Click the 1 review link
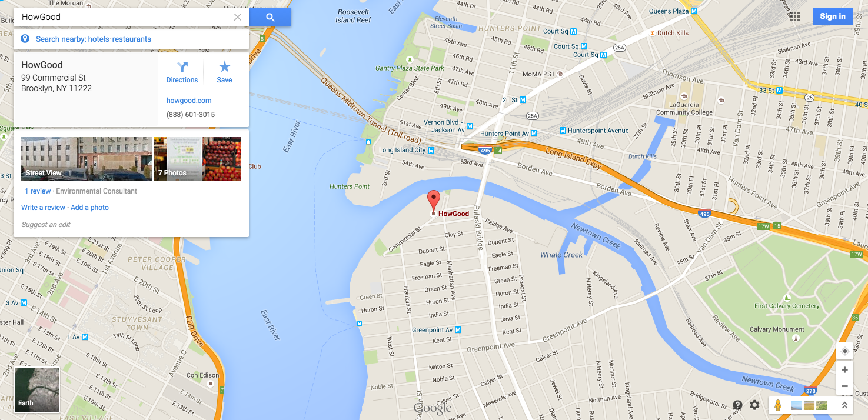Image resolution: width=868 pixels, height=420 pixels. [x=38, y=191]
